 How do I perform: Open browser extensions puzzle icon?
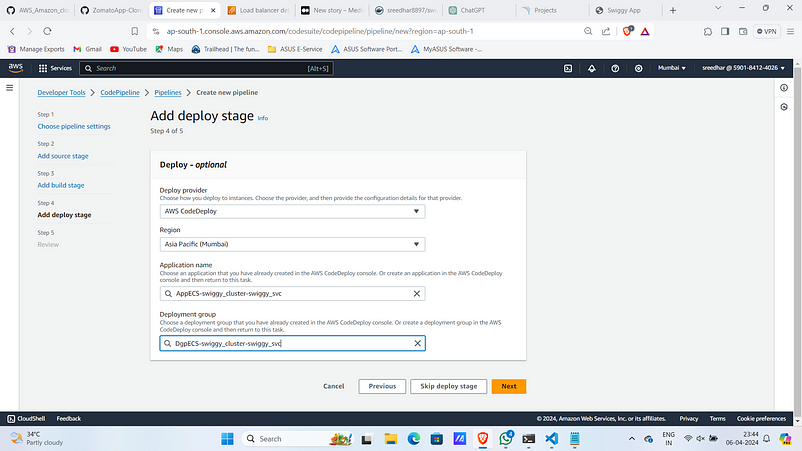click(708, 31)
